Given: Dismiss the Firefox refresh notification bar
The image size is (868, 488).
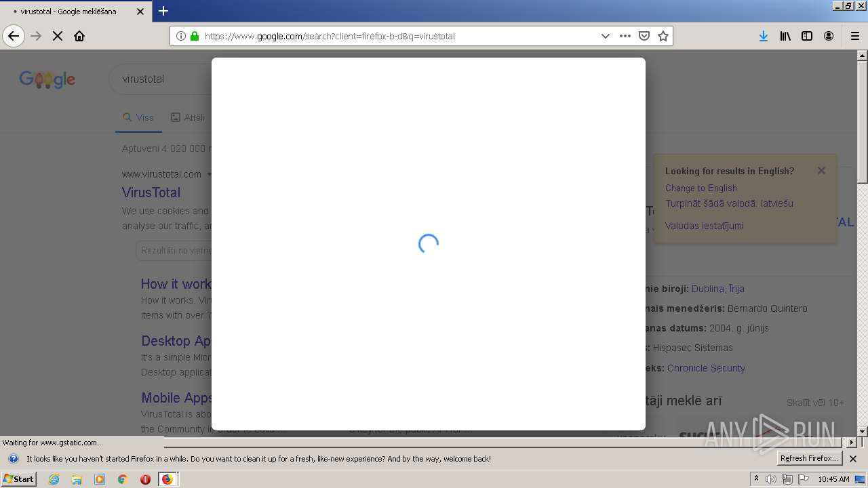Looking at the screenshot, I should coord(853,459).
